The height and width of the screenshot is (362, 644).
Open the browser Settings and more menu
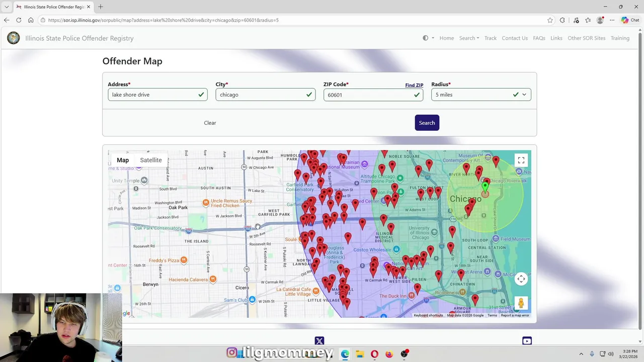(612, 20)
